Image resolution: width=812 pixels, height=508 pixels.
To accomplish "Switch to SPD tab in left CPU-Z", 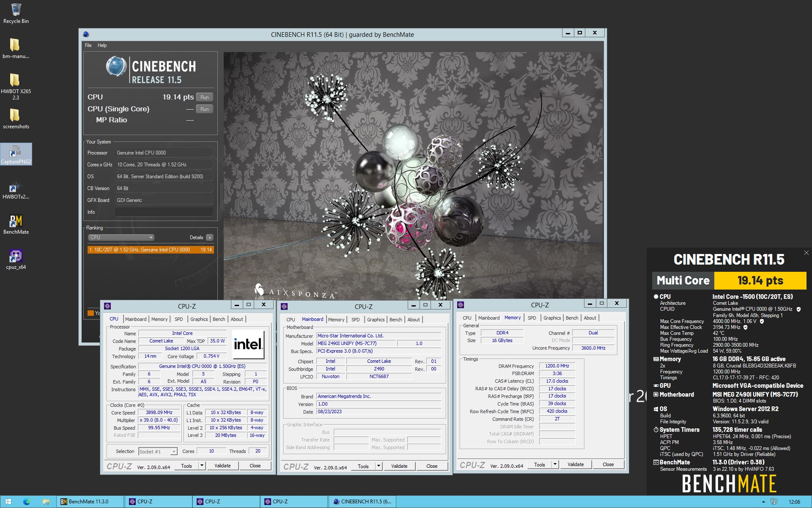I will (179, 319).
